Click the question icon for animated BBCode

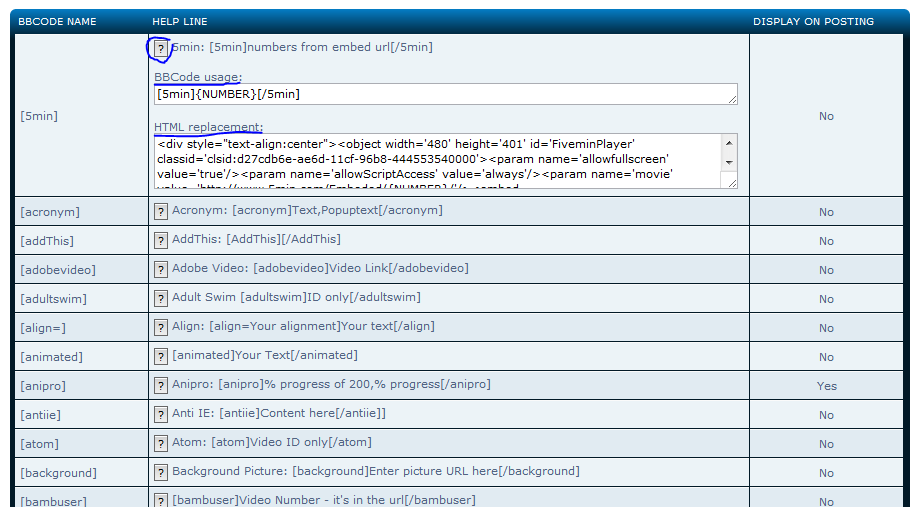point(160,356)
